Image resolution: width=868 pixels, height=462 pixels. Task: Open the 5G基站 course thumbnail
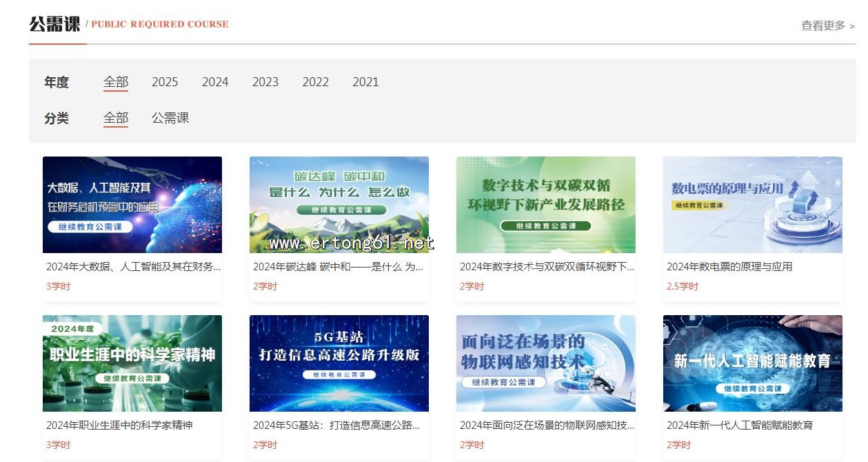point(339,363)
